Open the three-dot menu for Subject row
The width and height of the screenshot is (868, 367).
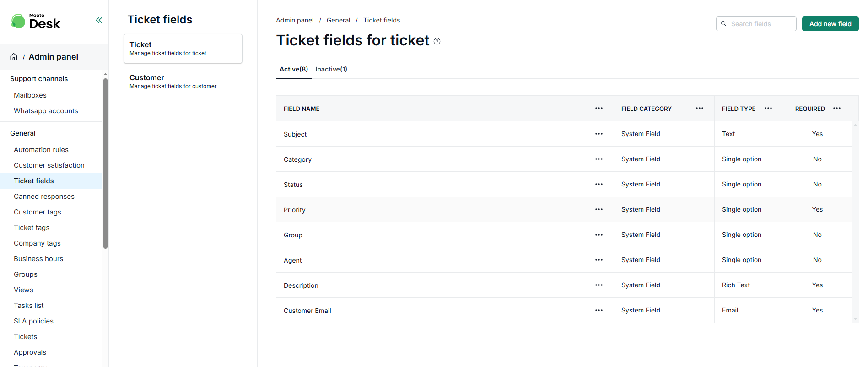599,134
